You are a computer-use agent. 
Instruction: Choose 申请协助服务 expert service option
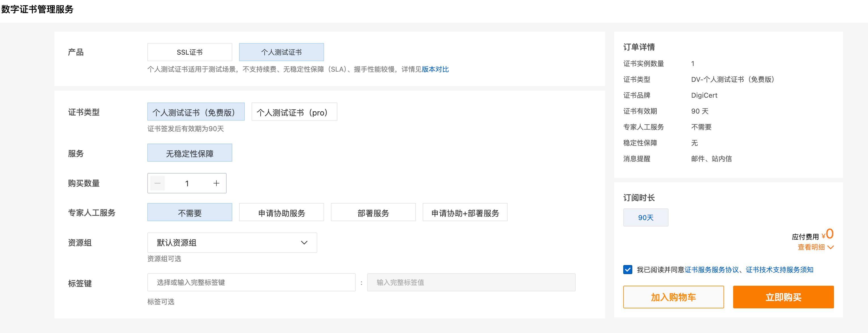(281, 213)
